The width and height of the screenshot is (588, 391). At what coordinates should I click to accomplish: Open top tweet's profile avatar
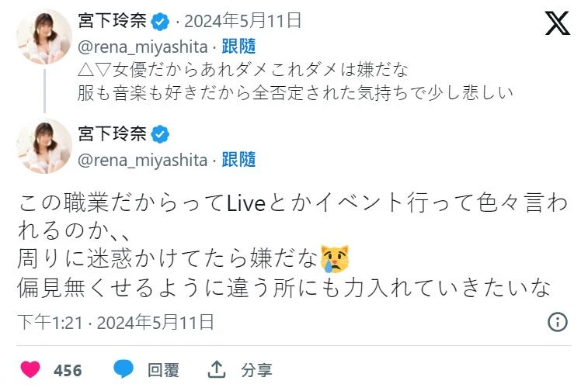pyautogui.click(x=44, y=36)
